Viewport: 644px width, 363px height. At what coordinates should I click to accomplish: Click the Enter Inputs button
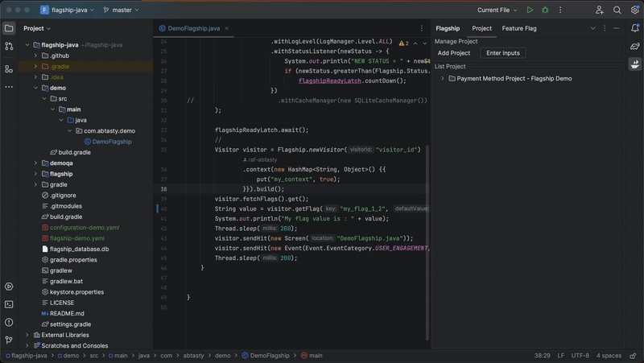coord(503,53)
